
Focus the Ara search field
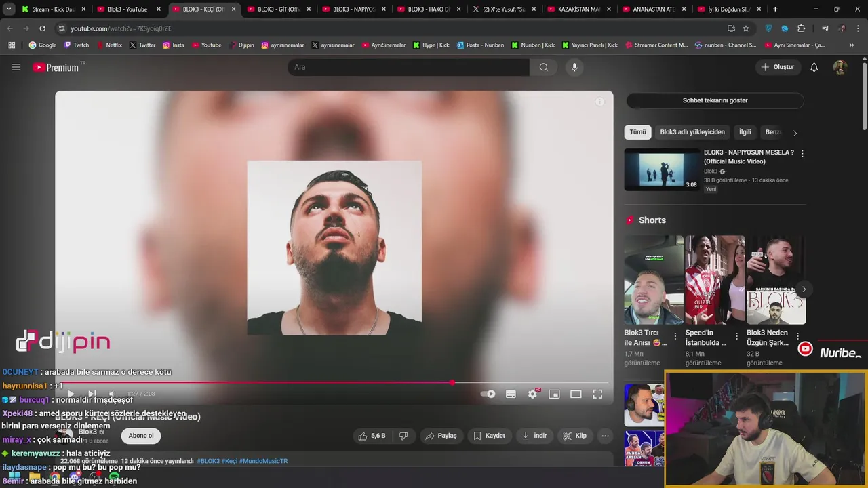point(409,67)
